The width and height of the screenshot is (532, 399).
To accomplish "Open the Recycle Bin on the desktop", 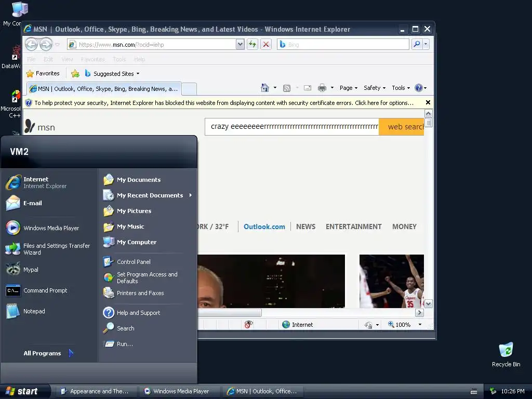I will [506, 354].
